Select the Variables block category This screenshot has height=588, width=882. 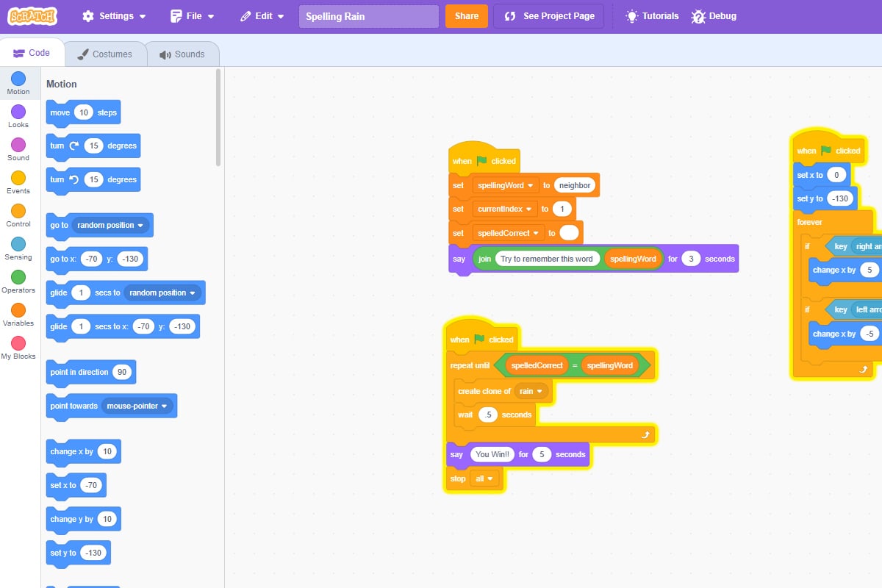(18, 315)
